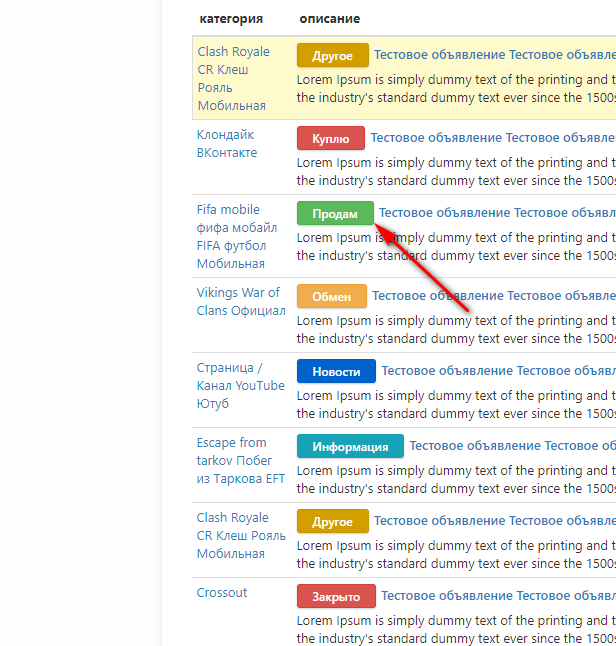616x646 pixels.
Task: Click "Другое" badge in the yellow highlighted row
Action: coord(332,55)
